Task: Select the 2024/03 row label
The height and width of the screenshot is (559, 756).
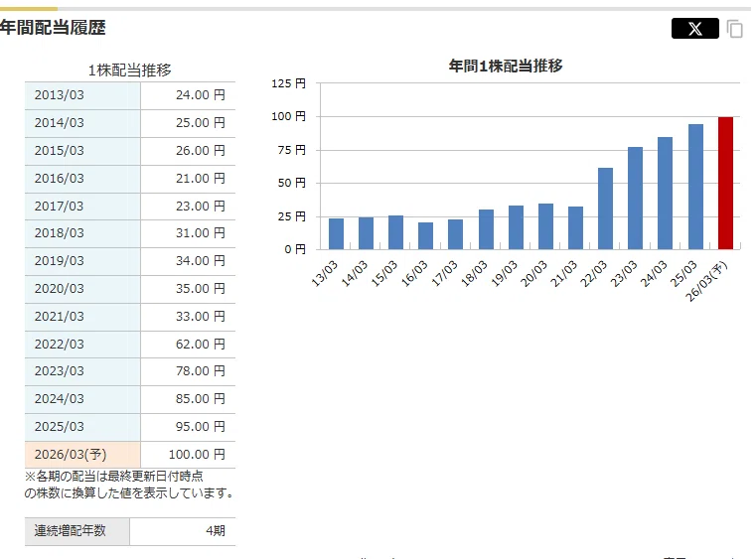Action: coord(60,399)
